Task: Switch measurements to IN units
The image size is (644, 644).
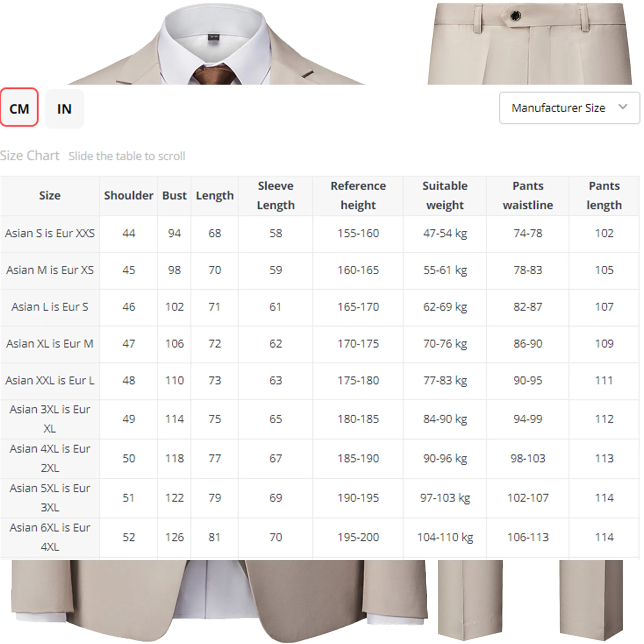Action: click(64, 109)
